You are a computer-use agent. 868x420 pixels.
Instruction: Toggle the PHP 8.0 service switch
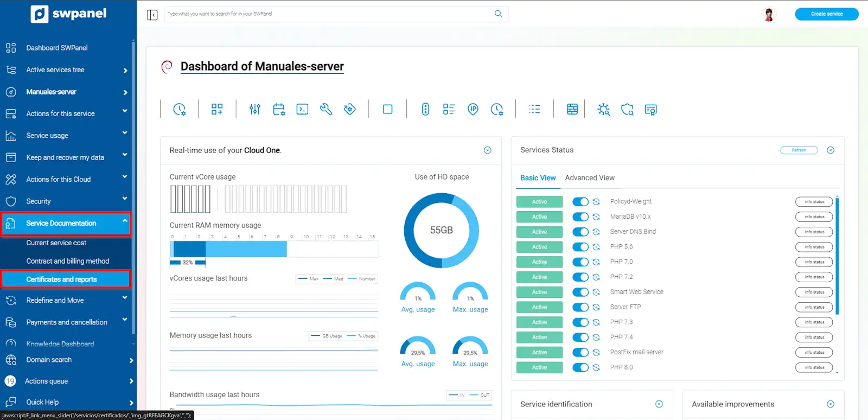[580, 367]
